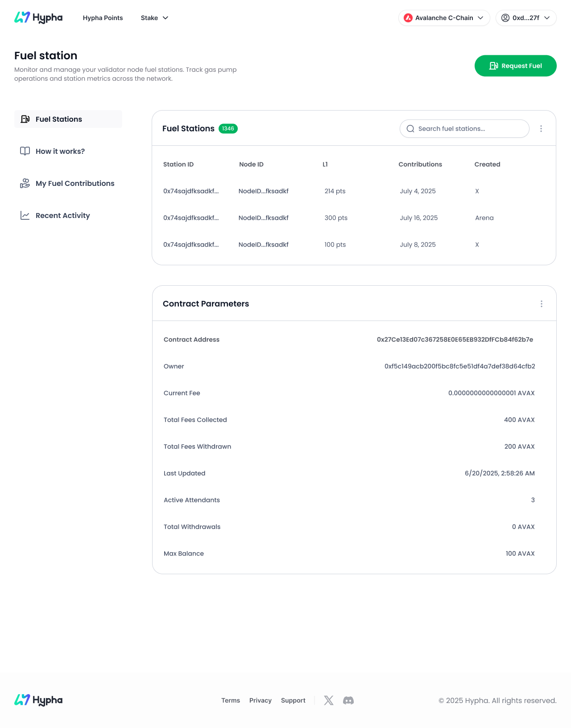The height and width of the screenshot is (728, 571).
Task: Open the Avalanche C-Chain network selector
Action: (x=444, y=18)
